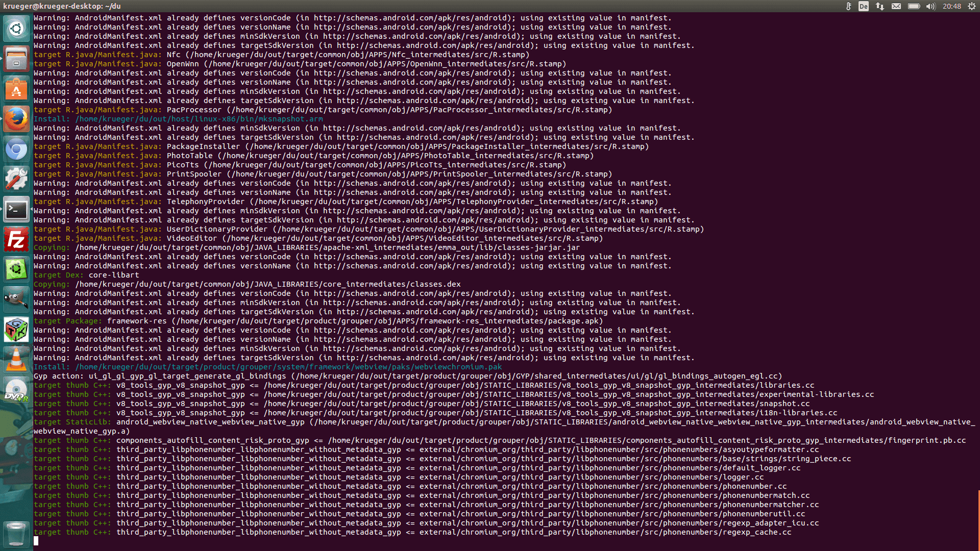The height and width of the screenshot is (551, 980).
Task: Click the R.java line for PacProcessor
Action: 323,110
